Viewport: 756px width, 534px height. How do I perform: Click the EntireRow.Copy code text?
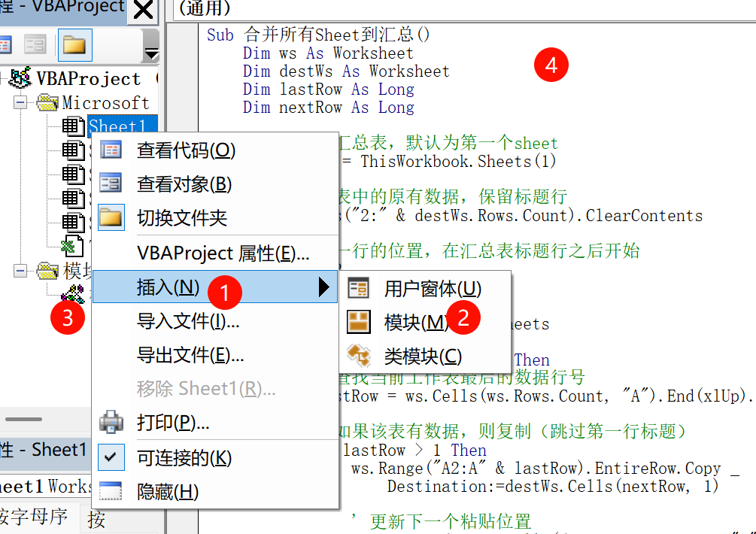click(x=657, y=469)
